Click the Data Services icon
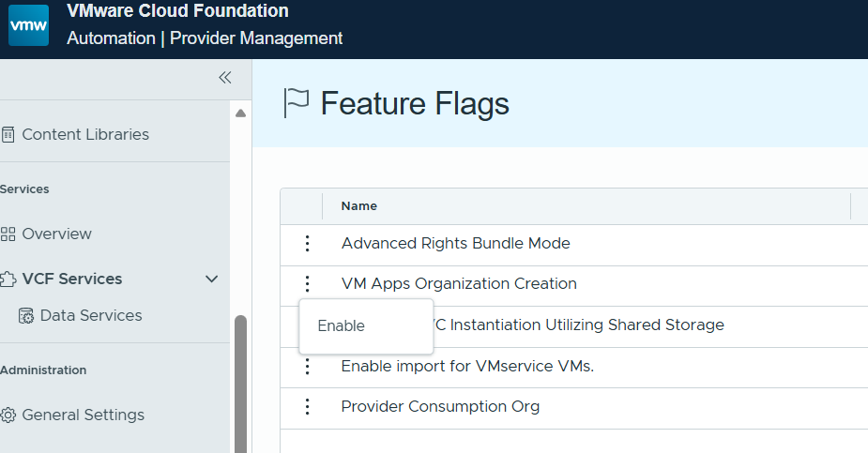 pyautogui.click(x=26, y=315)
